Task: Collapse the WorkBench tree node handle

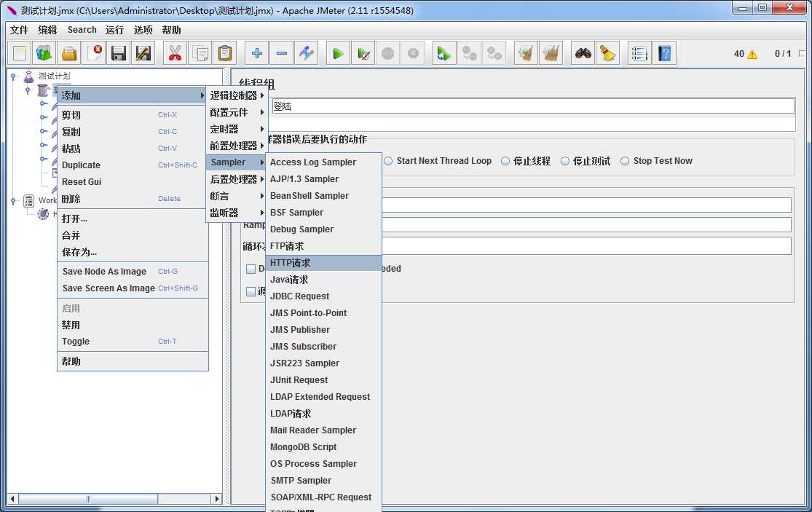Action: point(14,201)
